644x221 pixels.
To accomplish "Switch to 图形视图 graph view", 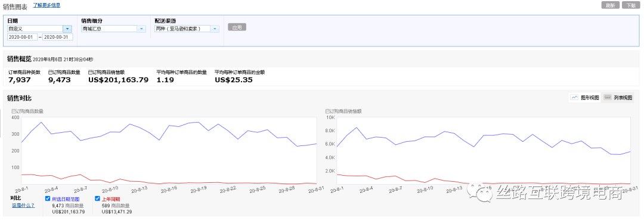I will 584,98.
